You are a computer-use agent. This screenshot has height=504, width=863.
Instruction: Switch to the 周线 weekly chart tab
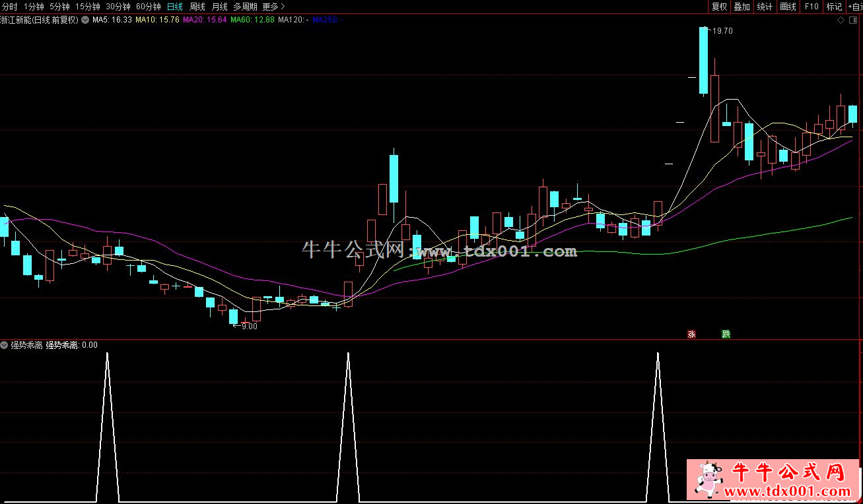197,7
